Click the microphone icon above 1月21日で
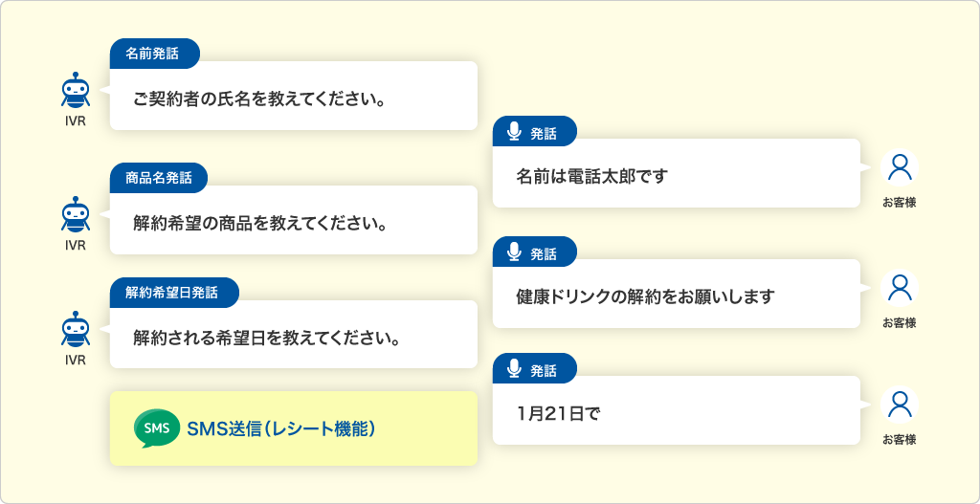The height and width of the screenshot is (504, 980). [514, 370]
